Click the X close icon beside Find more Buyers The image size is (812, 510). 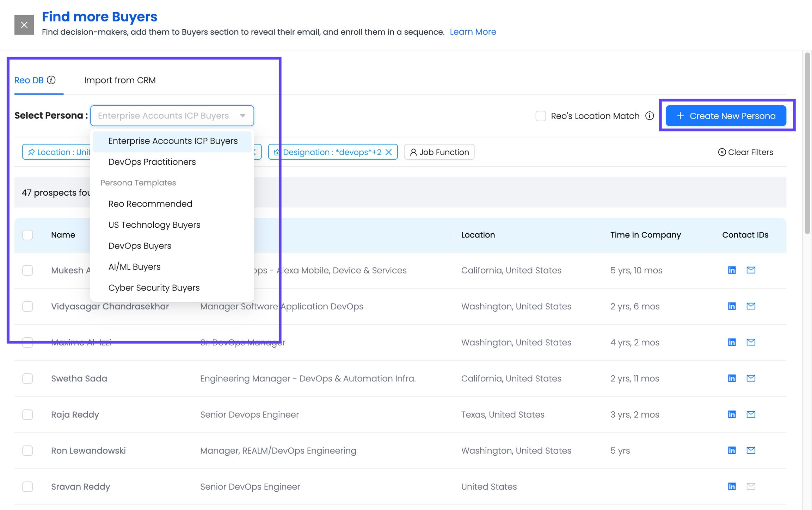pyautogui.click(x=24, y=25)
